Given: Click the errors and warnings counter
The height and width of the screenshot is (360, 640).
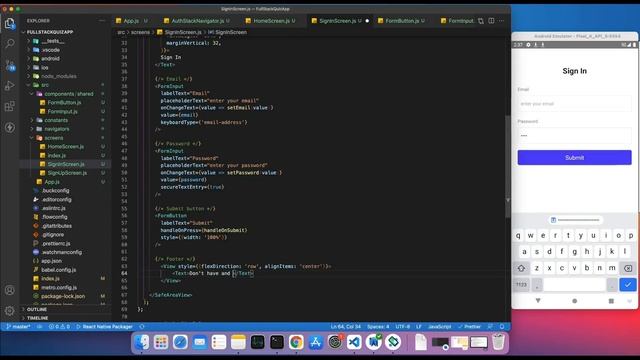Looking at the screenshot, I should click(x=60, y=327).
